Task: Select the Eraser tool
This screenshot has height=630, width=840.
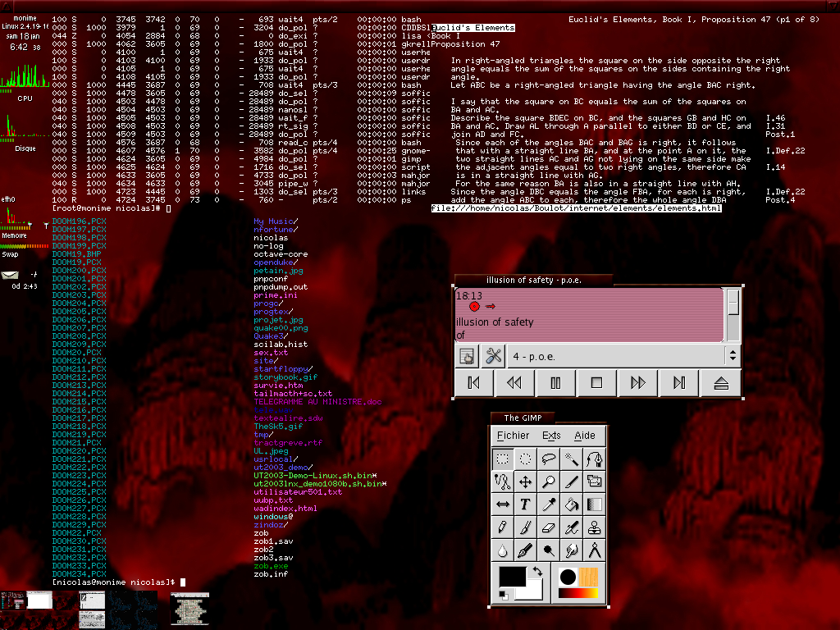Action: [x=549, y=527]
